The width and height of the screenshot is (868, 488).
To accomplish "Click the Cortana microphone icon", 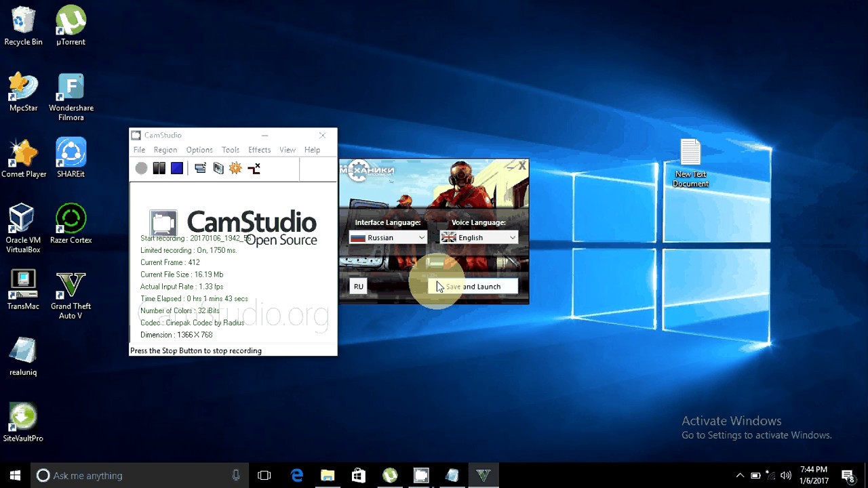I will (236, 475).
